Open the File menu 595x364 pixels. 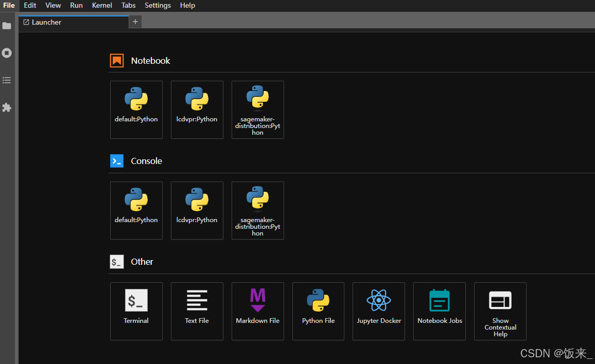click(x=9, y=5)
